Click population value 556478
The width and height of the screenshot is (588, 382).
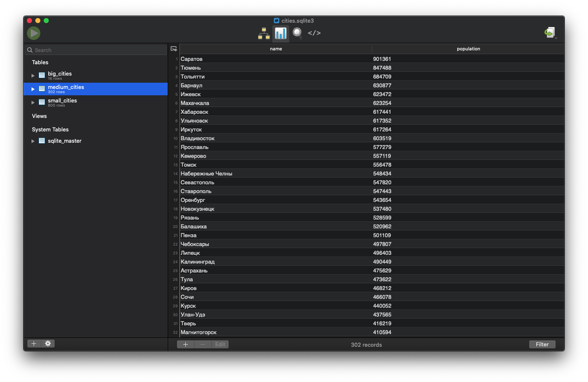[x=382, y=165]
